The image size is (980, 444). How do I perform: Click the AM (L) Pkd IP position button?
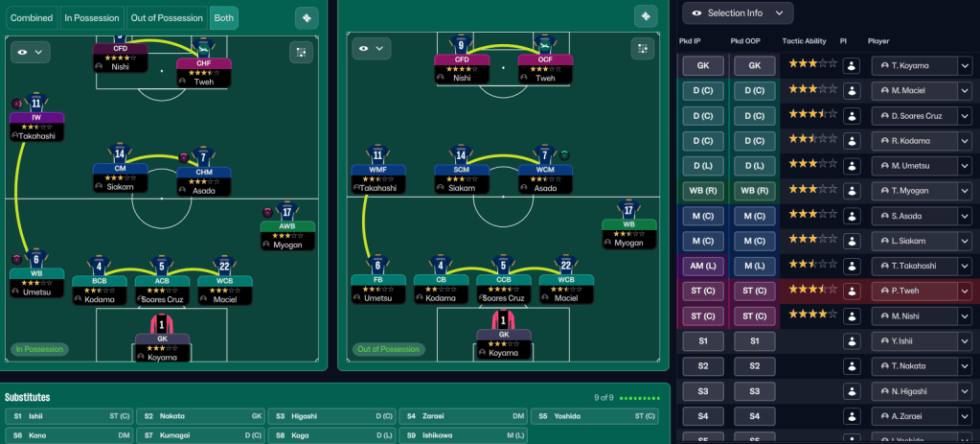pyautogui.click(x=703, y=266)
